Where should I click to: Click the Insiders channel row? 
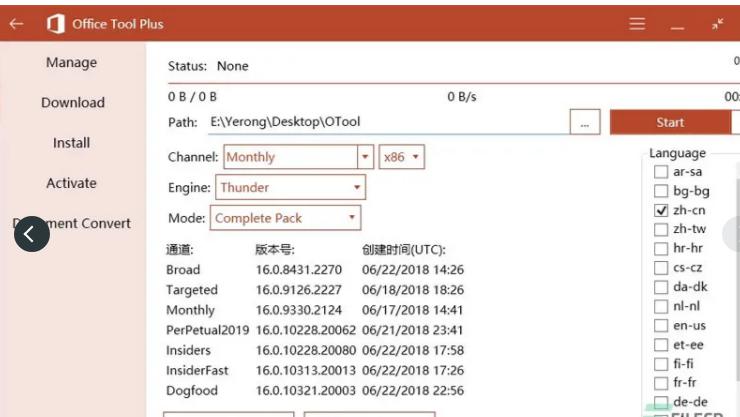click(x=315, y=350)
